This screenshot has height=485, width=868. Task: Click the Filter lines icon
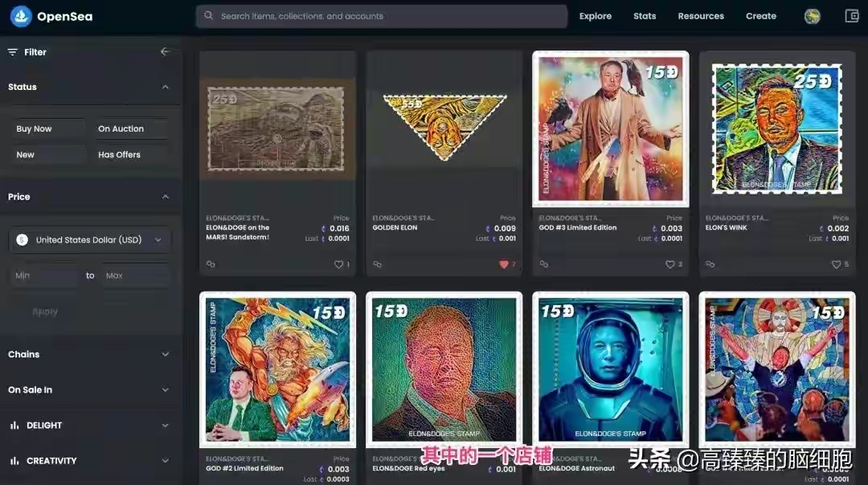12,52
